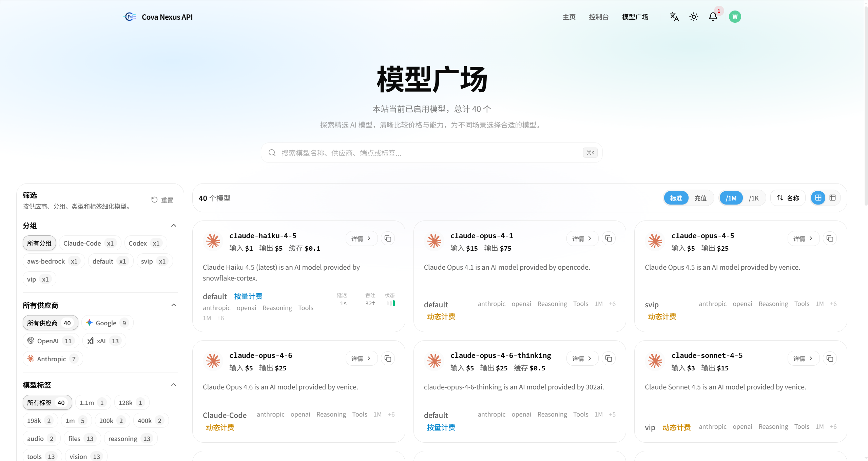Screen dimensions: 868x461
Task: Open 控制台 in top navigation
Action: tap(598, 17)
